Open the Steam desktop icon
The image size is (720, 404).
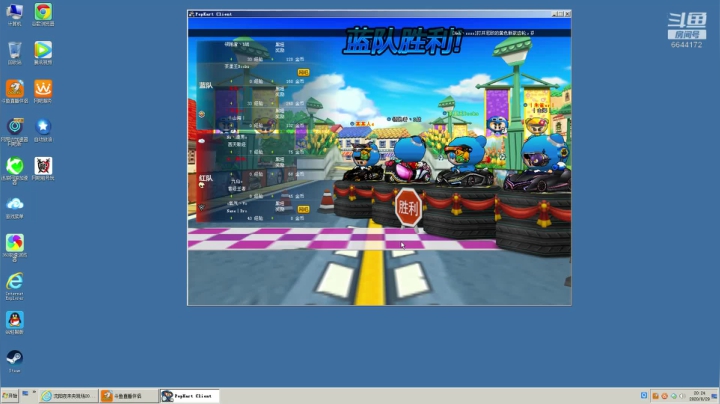[15, 361]
